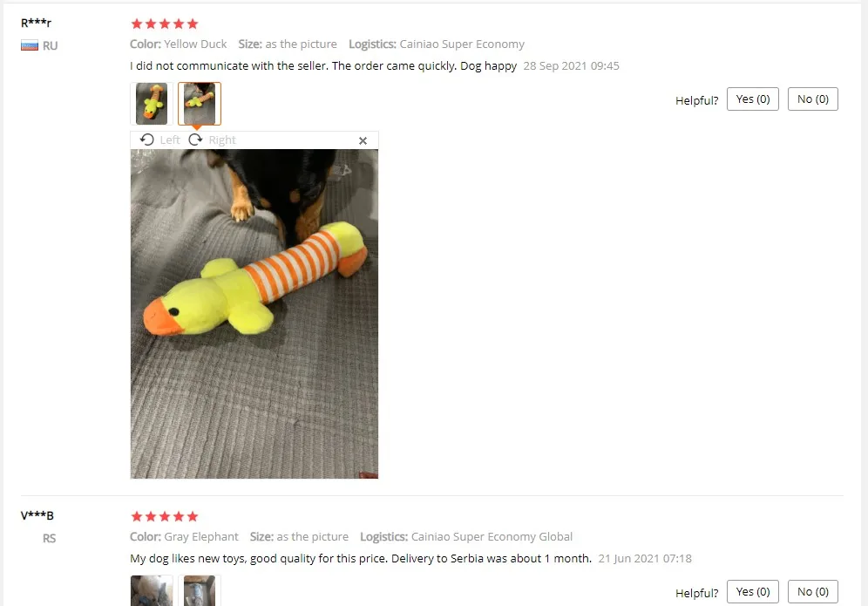Viewport: 868px width, 606px height.
Task: Click the five-star rating on R***r's review
Action: pyautogui.click(x=165, y=24)
